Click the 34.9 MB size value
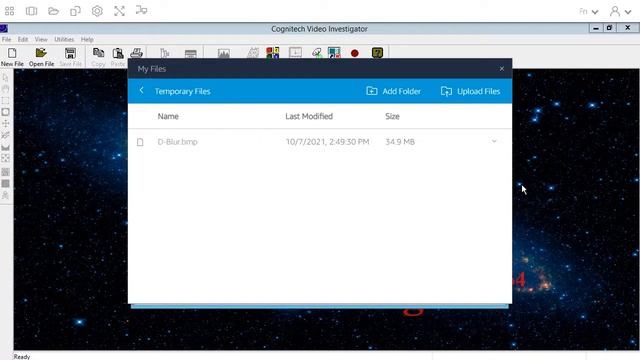Image resolution: width=640 pixels, height=360 pixels. tap(400, 142)
